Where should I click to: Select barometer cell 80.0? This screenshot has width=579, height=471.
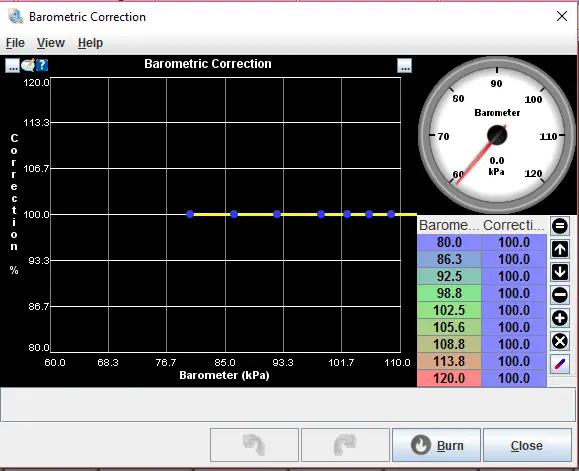(449, 242)
